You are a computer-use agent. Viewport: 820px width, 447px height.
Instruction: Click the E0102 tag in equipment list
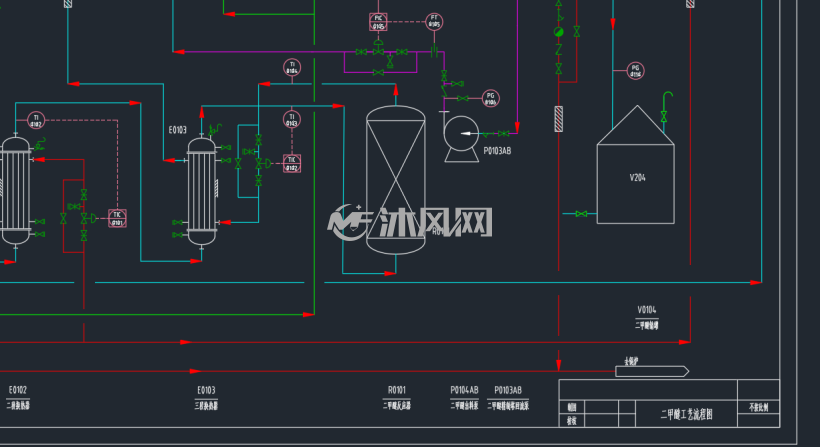(x=18, y=390)
